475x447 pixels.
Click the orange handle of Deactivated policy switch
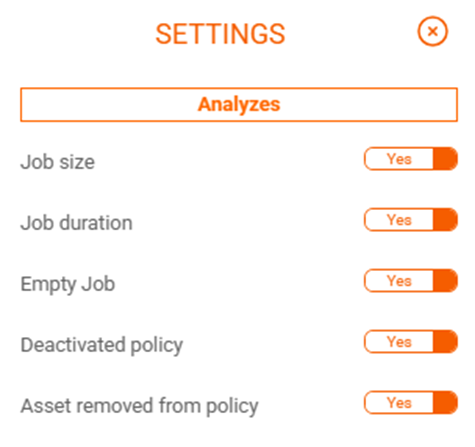tap(445, 342)
